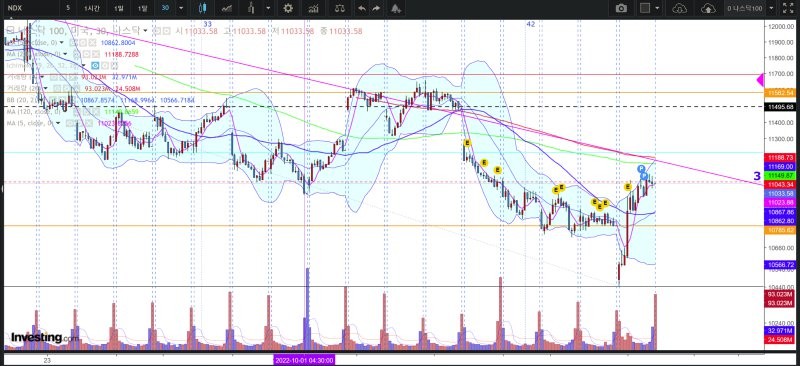
Task: Expand the layout dropdown arrow
Action: pyautogui.click(x=657, y=8)
